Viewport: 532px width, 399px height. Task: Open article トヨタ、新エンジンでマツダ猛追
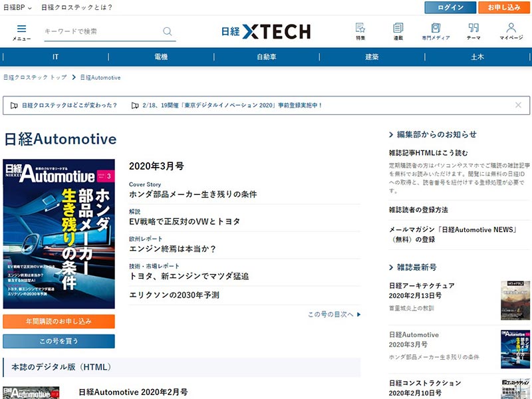189,276
